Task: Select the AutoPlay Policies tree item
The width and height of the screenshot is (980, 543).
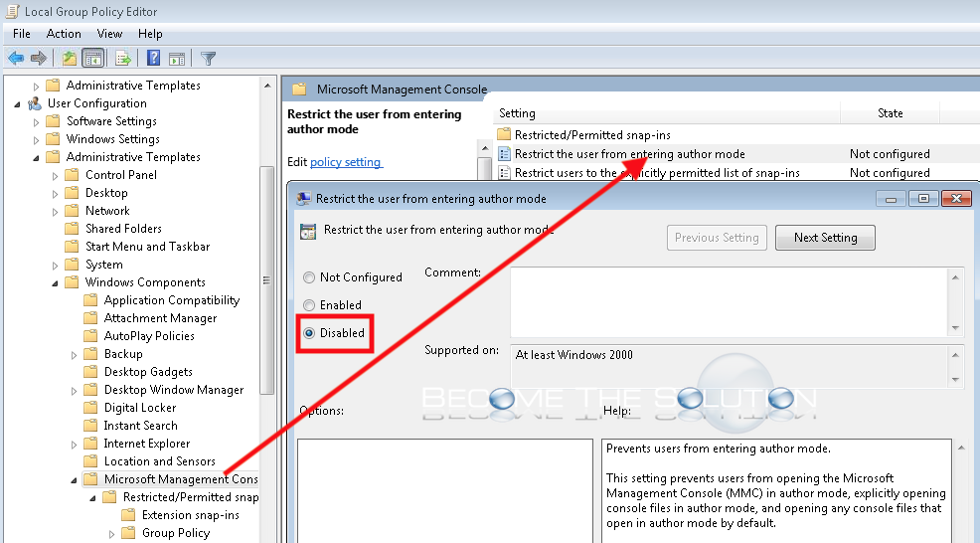Action: pyautogui.click(x=149, y=336)
